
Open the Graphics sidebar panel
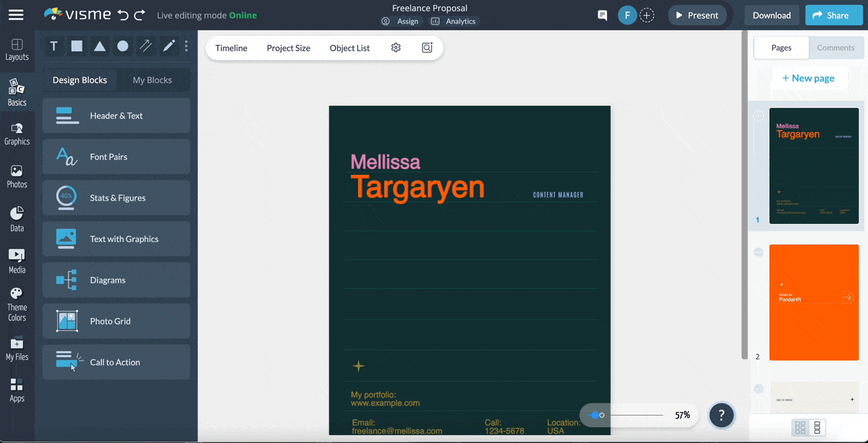point(17,134)
